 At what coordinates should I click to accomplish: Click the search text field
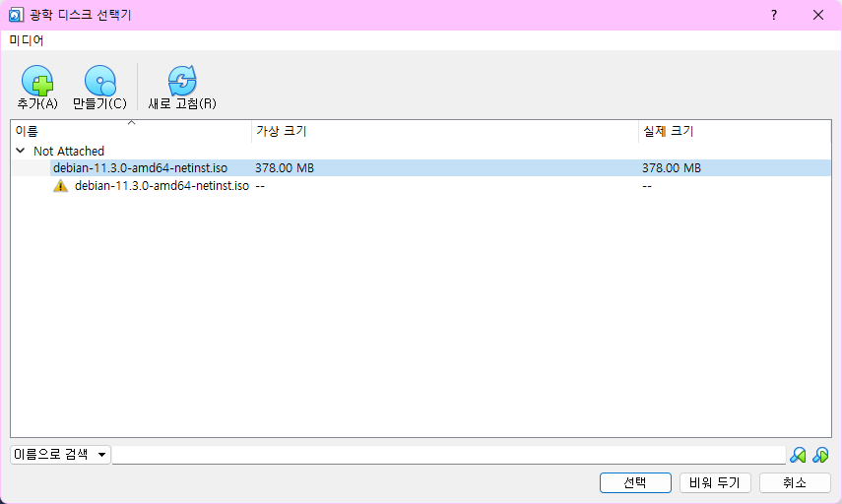448,455
